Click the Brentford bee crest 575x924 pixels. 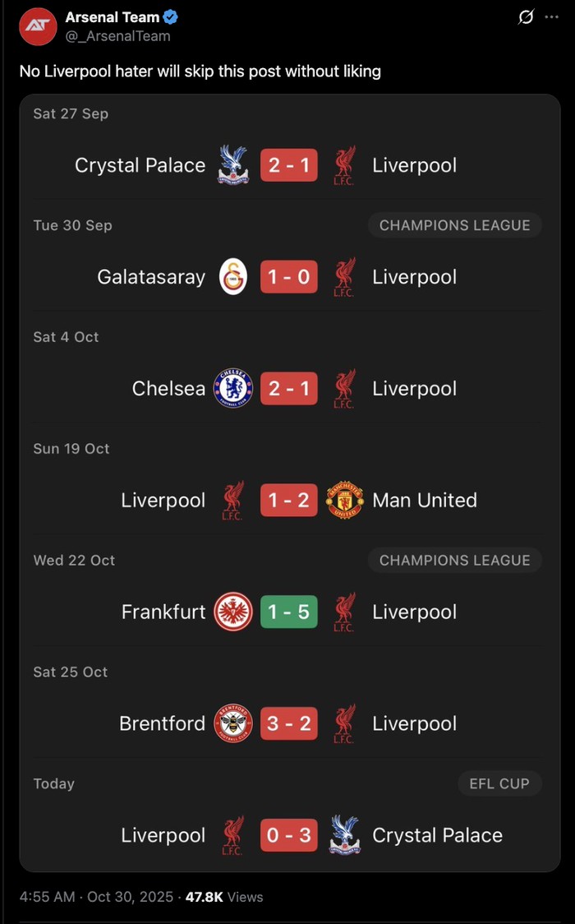pyautogui.click(x=234, y=723)
